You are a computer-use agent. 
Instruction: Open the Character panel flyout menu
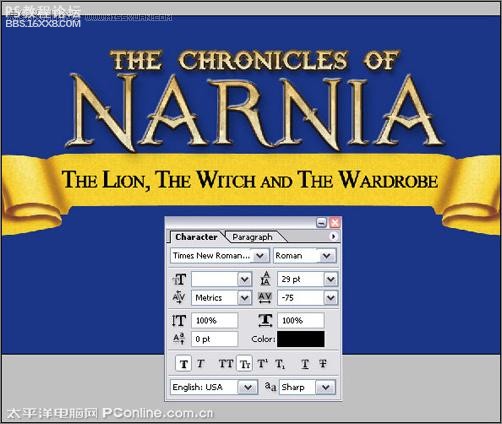[333, 236]
